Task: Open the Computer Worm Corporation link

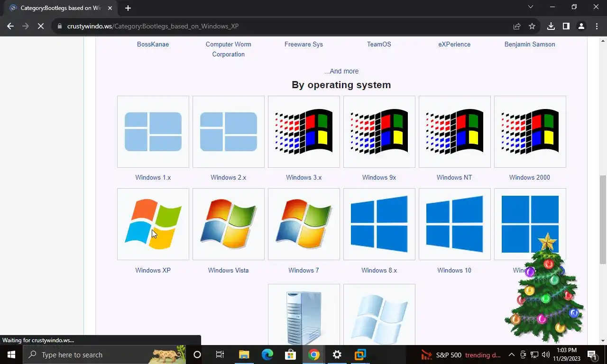Action: (229, 49)
